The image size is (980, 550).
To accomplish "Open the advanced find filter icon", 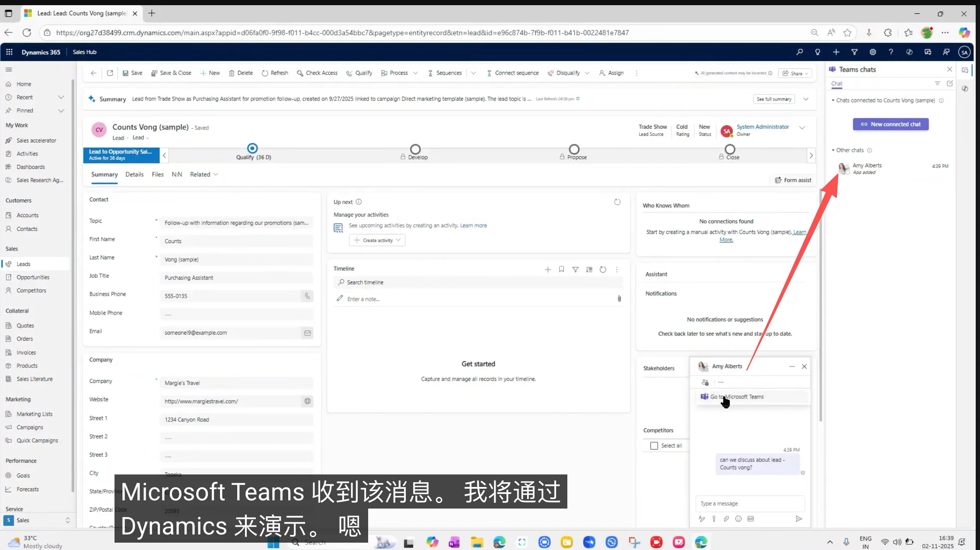I will pos(854,52).
